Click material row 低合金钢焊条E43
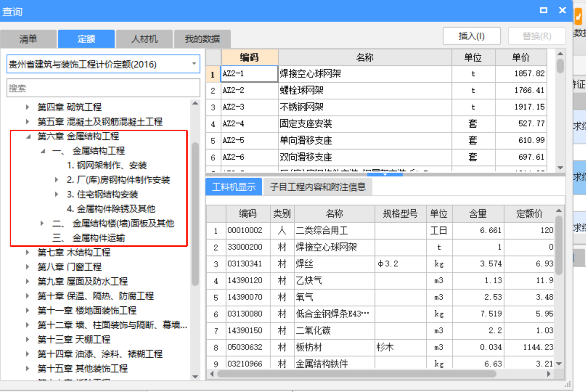Viewport: 586px width, 392px height. click(x=380, y=314)
